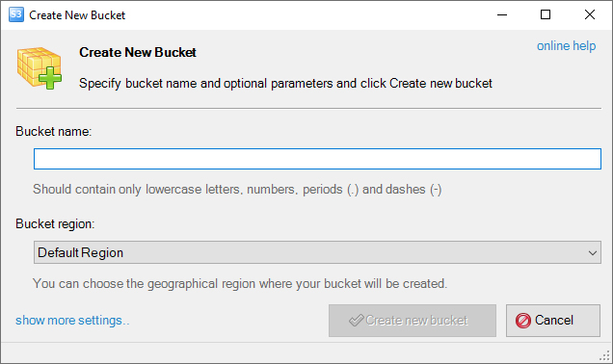The image size is (613, 364).
Task: Open the Bucket region dropdown
Action: click(x=317, y=252)
